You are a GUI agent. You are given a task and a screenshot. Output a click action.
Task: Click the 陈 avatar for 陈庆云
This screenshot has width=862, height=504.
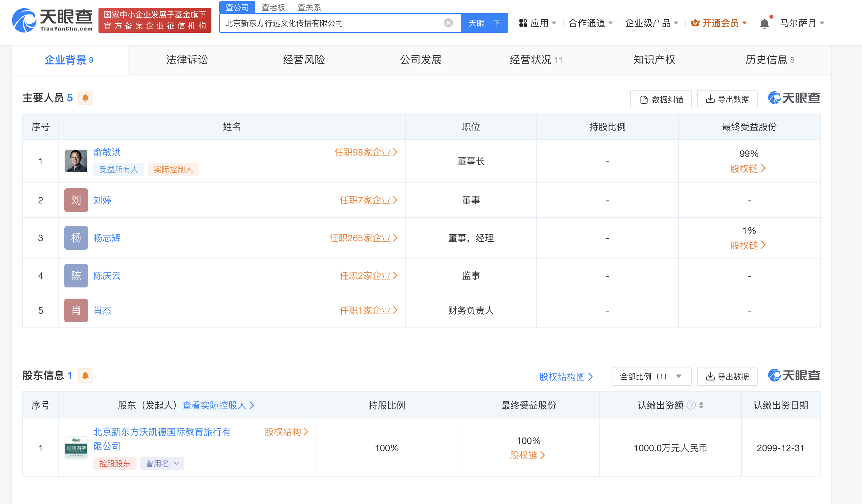tap(76, 276)
